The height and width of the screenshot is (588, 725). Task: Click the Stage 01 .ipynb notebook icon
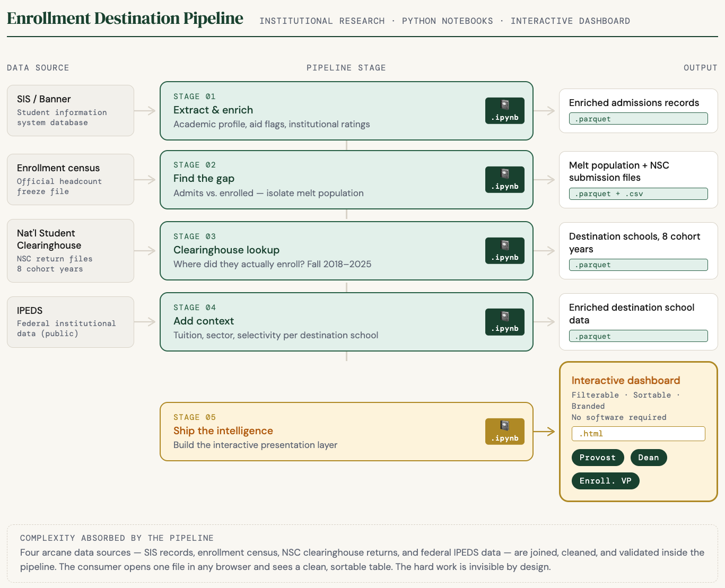[x=504, y=111]
